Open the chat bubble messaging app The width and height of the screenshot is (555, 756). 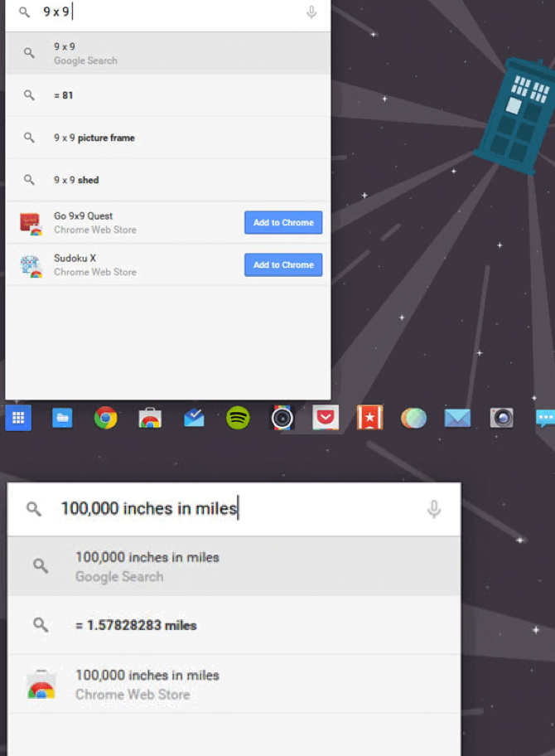tap(545, 419)
